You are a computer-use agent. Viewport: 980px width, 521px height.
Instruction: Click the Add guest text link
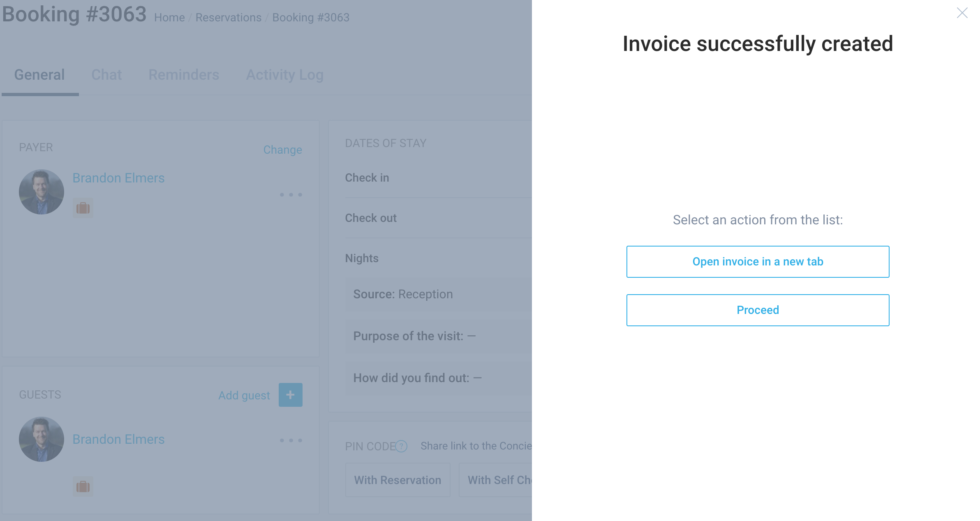[244, 395]
